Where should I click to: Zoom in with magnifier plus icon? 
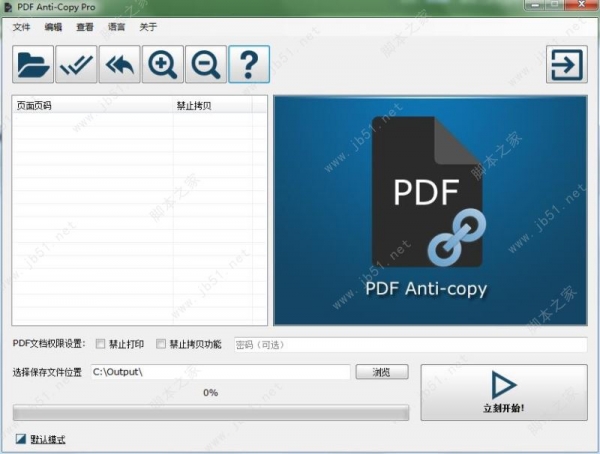(163, 64)
